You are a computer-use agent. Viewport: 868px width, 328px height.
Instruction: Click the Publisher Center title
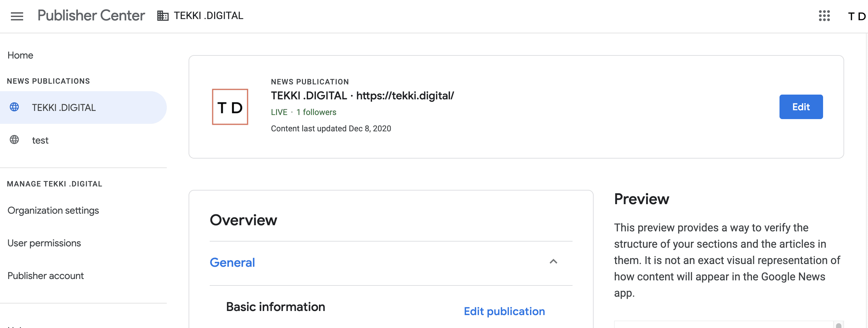[91, 16]
